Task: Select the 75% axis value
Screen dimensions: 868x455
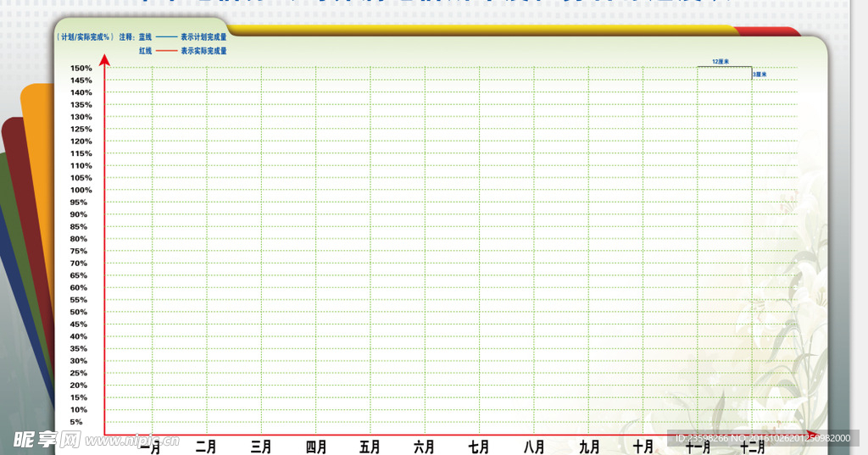Action: (x=79, y=251)
